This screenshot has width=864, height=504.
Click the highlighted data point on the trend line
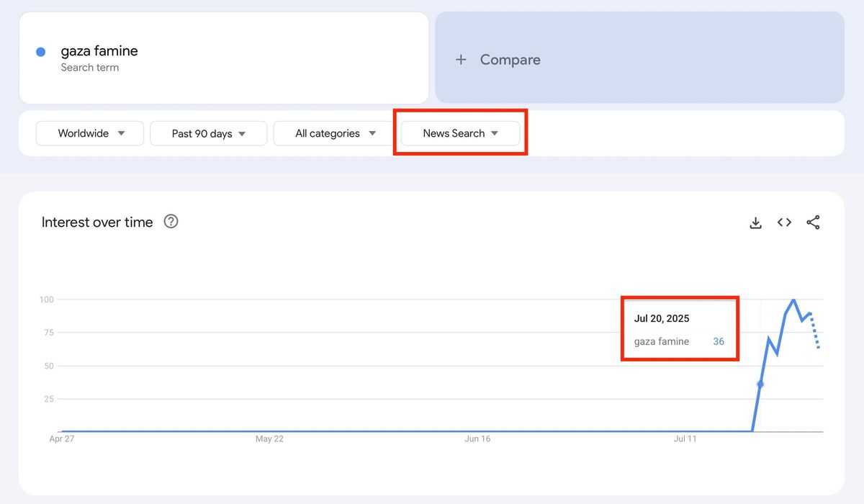tap(762, 384)
